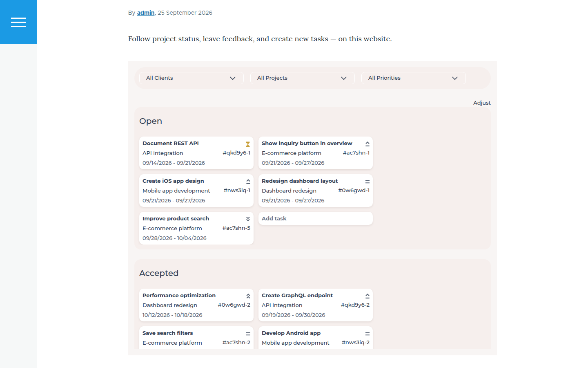Screen dimensions: 588x368
Task: Click task ID #qkd9y6-1
Action: click(236, 153)
